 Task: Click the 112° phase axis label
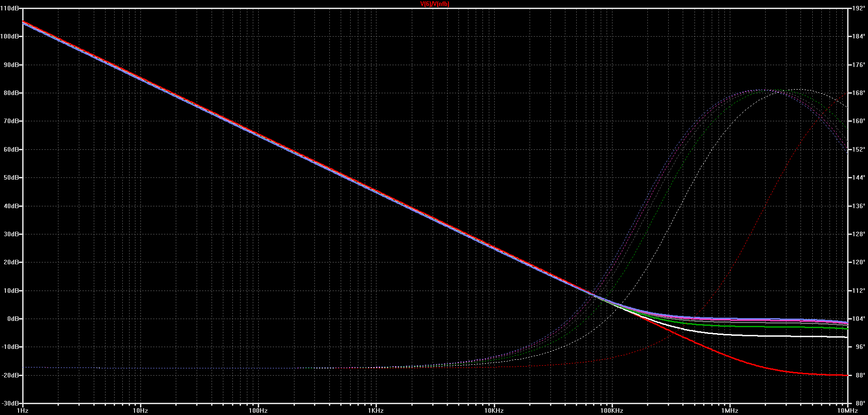coord(858,291)
